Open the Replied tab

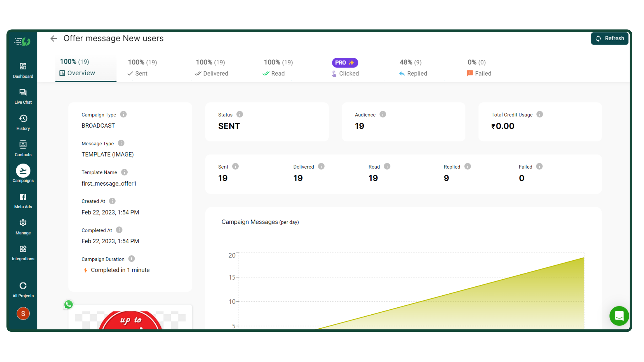click(413, 68)
